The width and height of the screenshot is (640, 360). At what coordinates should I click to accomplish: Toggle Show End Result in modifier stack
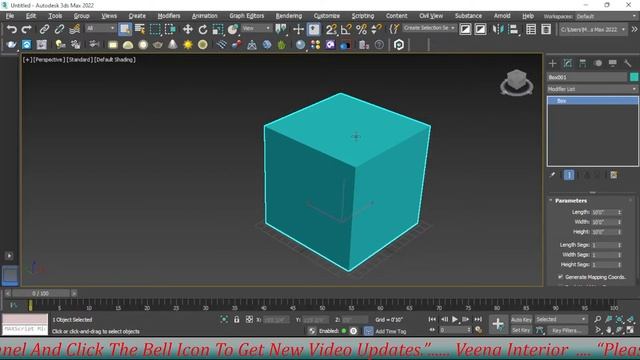pyautogui.click(x=569, y=175)
